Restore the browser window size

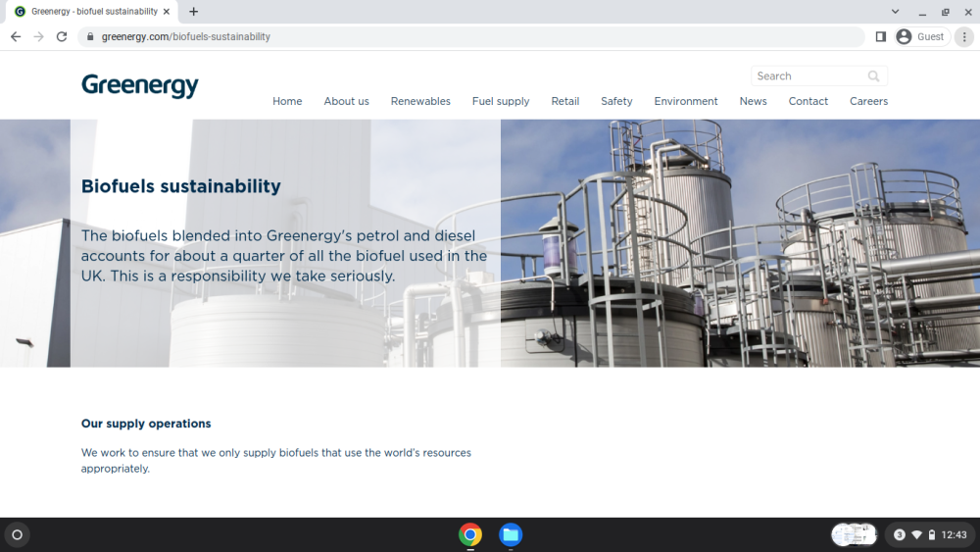point(945,12)
